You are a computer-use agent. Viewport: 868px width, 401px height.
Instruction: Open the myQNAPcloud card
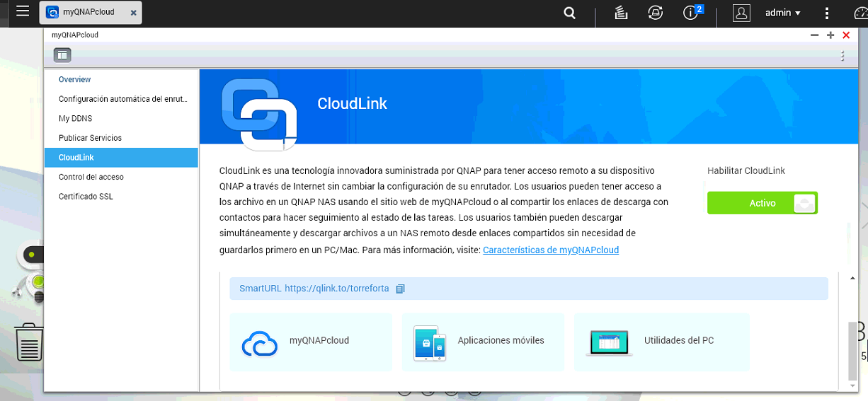point(311,342)
